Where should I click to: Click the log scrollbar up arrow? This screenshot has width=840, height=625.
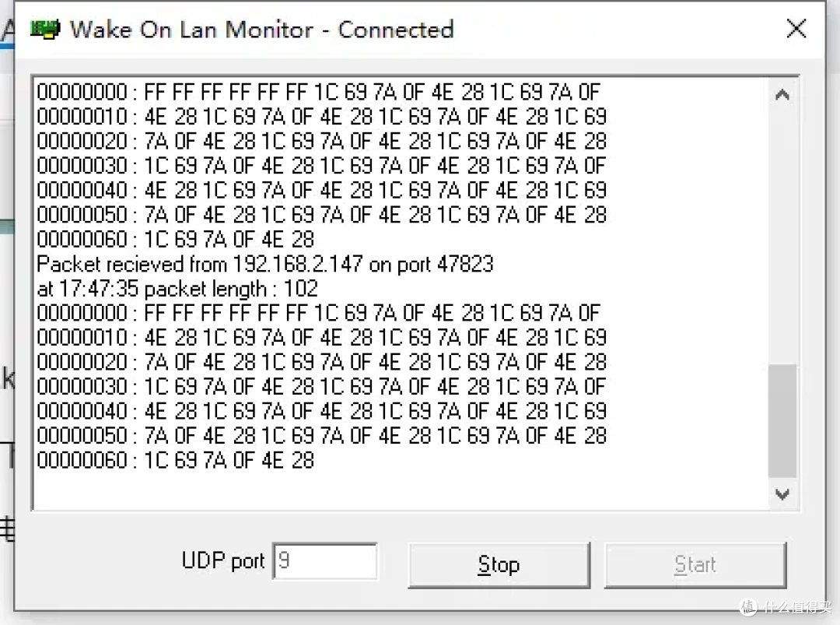tap(782, 95)
